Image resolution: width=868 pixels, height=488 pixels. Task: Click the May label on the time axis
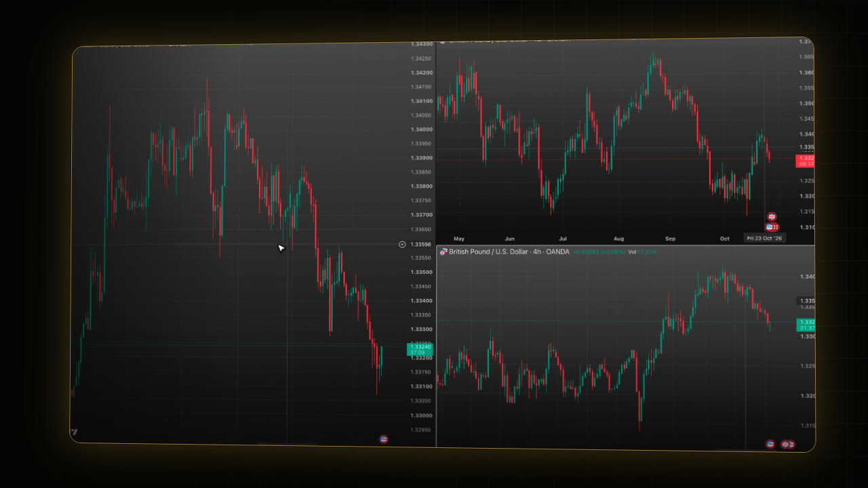tap(459, 239)
